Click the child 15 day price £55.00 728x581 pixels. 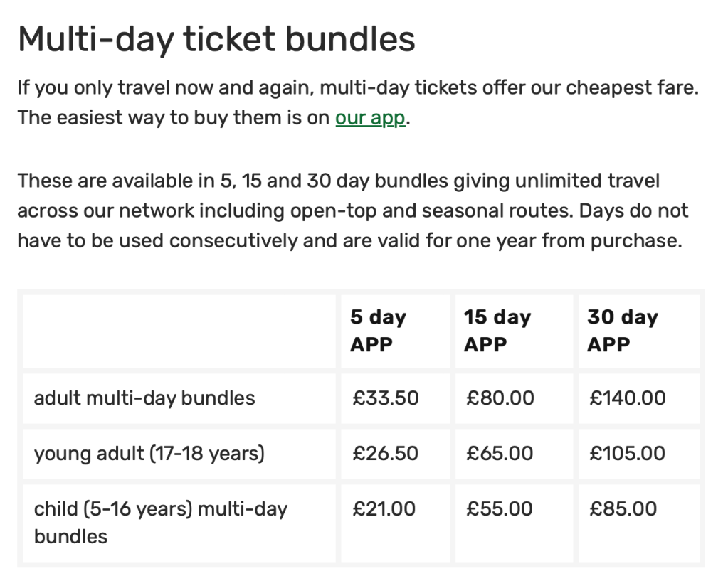click(500, 508)
